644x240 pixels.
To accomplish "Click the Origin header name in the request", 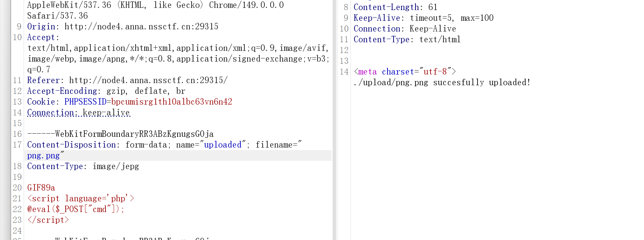I will (41, 27).
